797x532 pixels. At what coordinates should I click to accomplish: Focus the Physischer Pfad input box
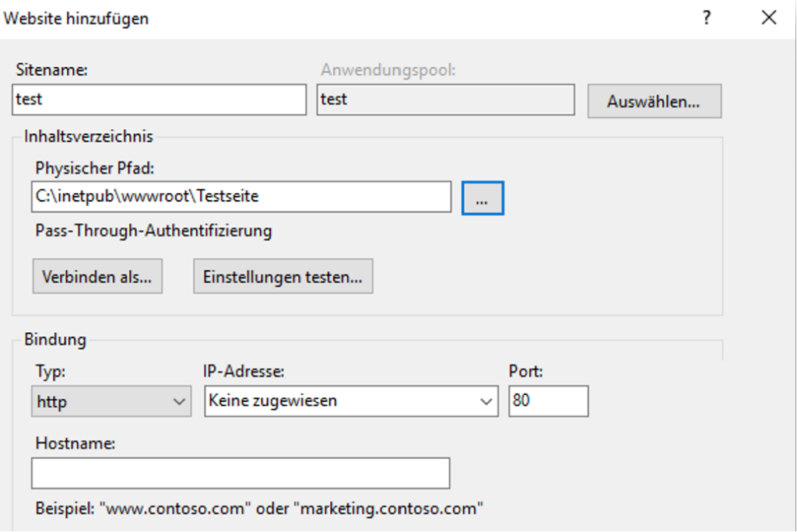click(x=242, y=197)
